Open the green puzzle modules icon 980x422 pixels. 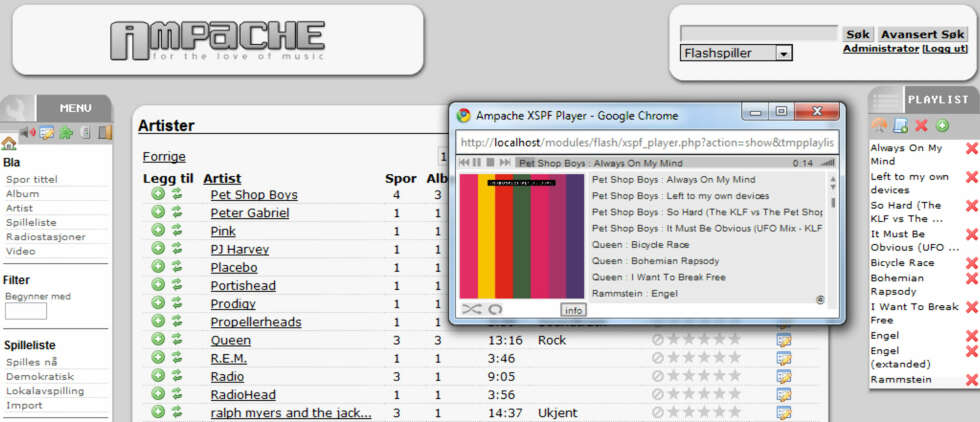point(66,132)
